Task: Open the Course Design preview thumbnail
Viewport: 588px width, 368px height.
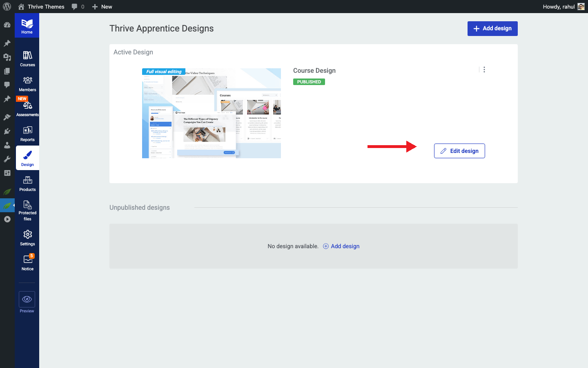Action: [211, 113]
